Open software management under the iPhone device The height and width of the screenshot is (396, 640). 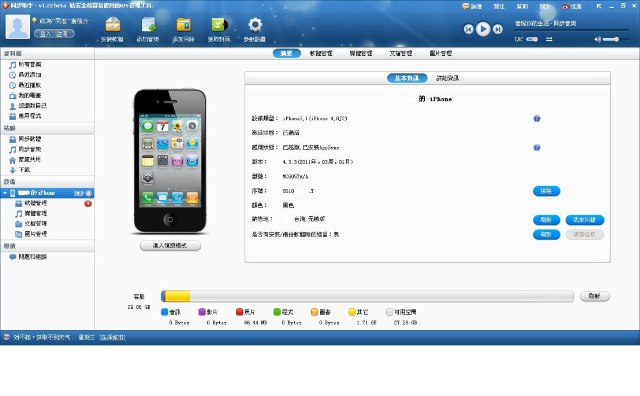coord(31,203)
